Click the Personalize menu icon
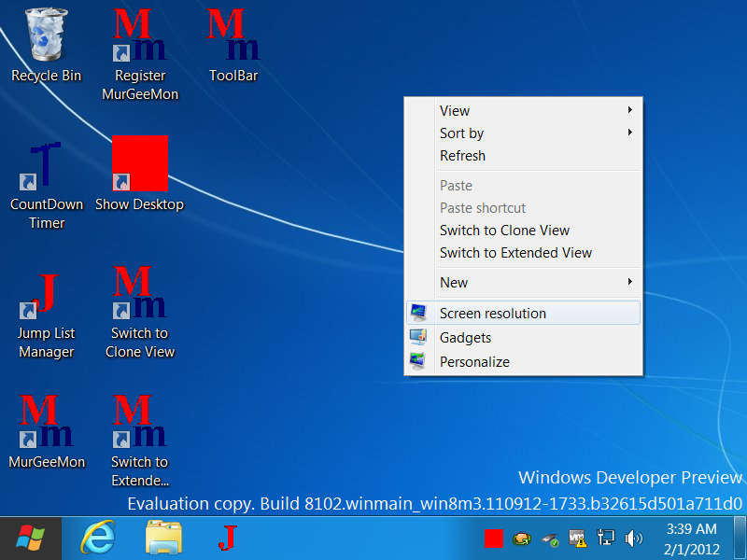747x560 pixels. click(417, 361)
